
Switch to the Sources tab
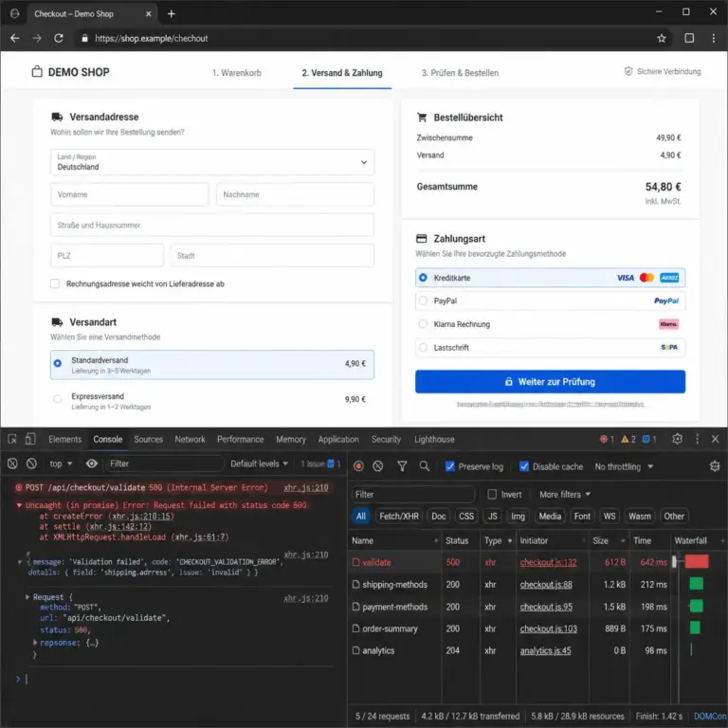click(149, 439)
